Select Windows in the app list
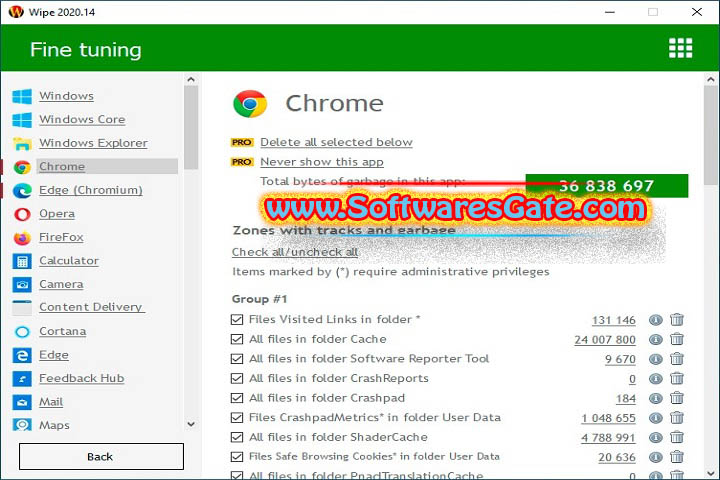The image size is (720, 480). coord(67,96)
